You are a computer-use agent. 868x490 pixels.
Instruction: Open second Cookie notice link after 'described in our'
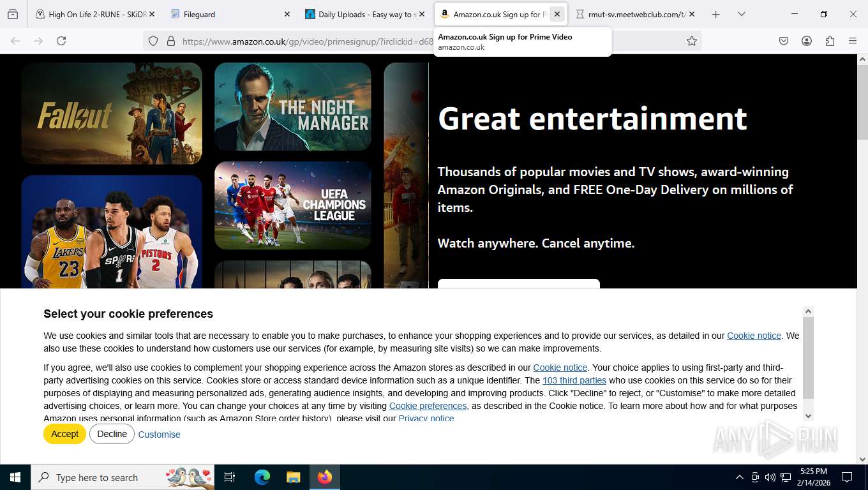pos(560,367)
